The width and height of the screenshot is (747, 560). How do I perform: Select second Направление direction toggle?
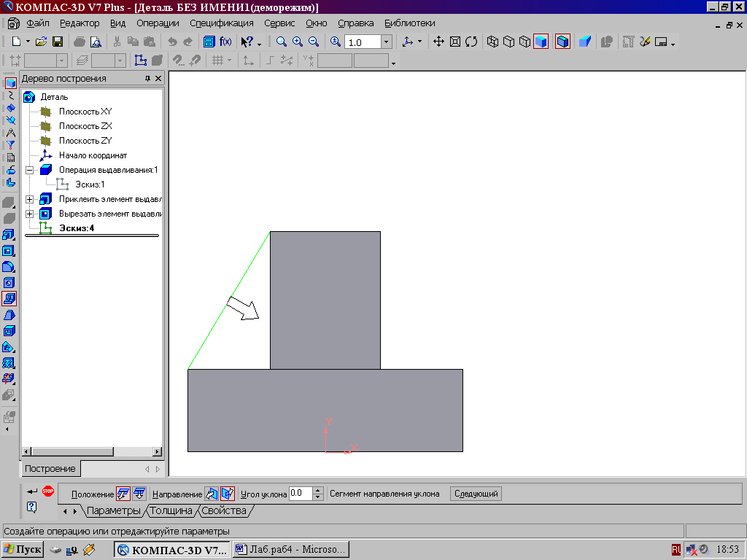[x=228, y=494]
